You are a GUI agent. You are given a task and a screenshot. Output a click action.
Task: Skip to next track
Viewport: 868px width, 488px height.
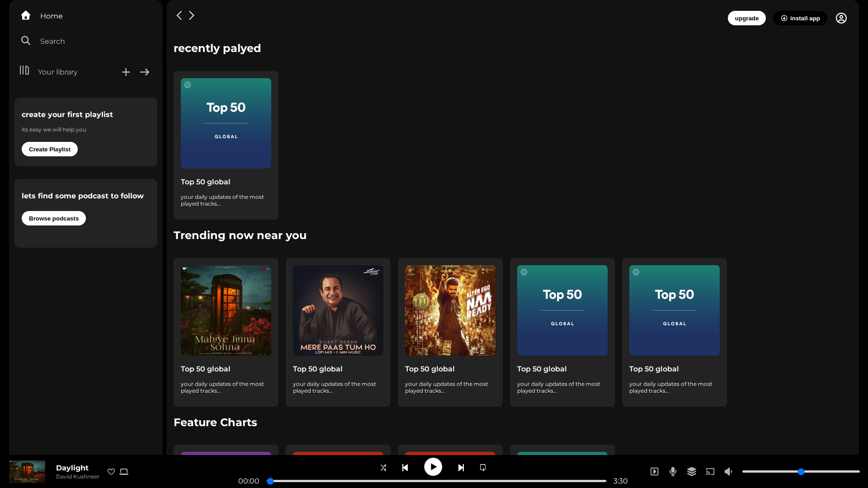(461, 468)
